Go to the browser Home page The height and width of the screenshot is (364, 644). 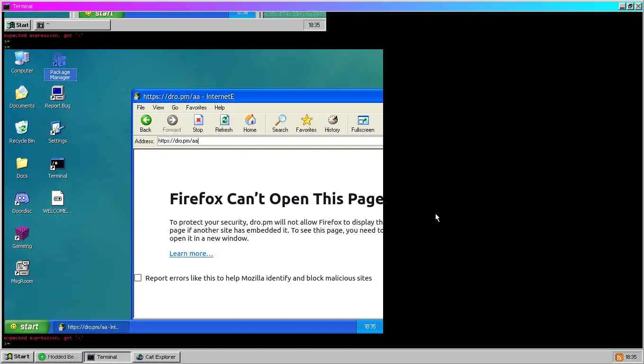coord(250,124)
